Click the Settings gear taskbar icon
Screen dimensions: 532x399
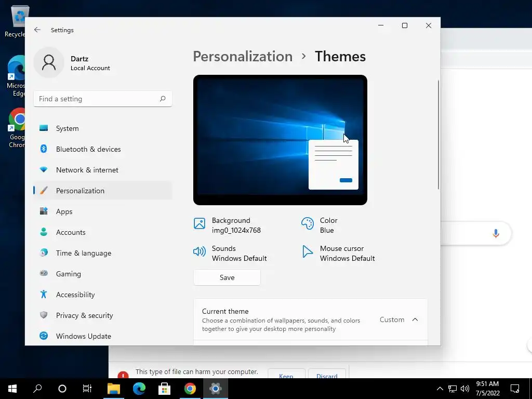click(x=216, y=389)
